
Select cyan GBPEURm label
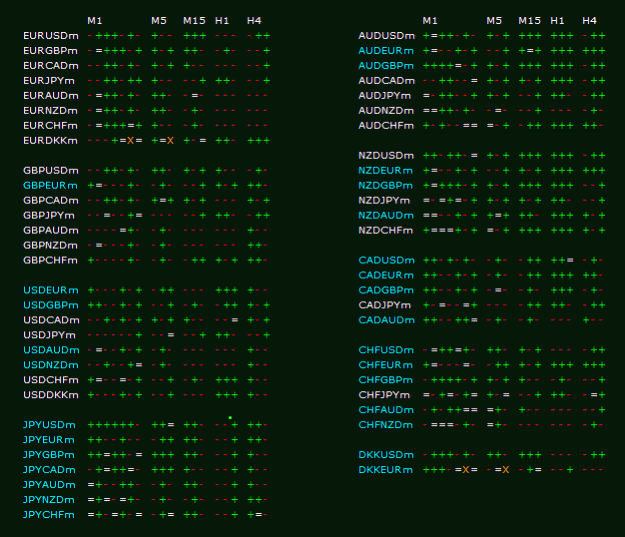pos(50,185)
